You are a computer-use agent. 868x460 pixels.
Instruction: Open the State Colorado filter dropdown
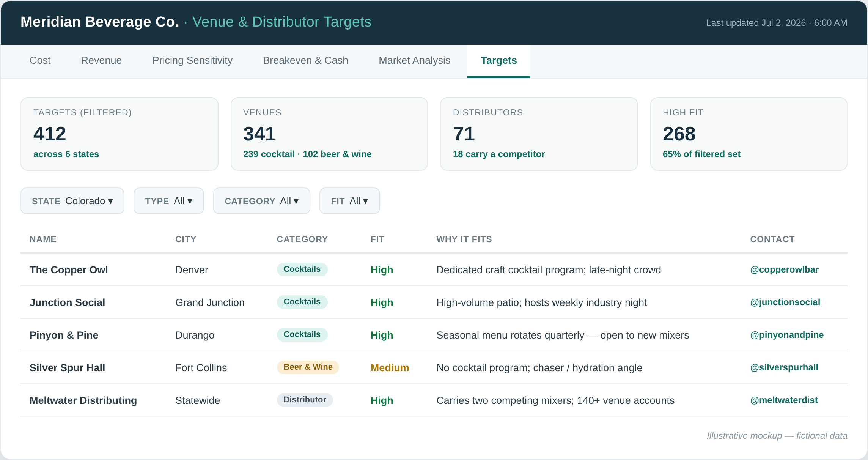click(72, 201)
